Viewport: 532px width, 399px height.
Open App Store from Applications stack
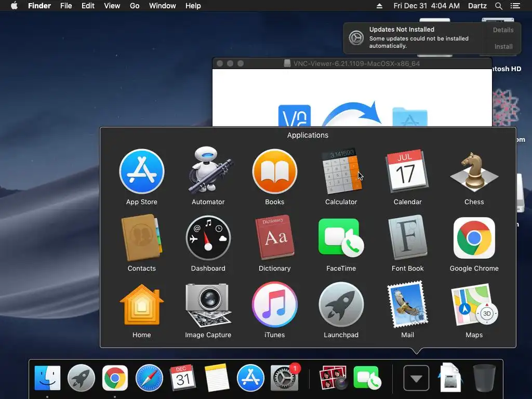click(142, 171)
